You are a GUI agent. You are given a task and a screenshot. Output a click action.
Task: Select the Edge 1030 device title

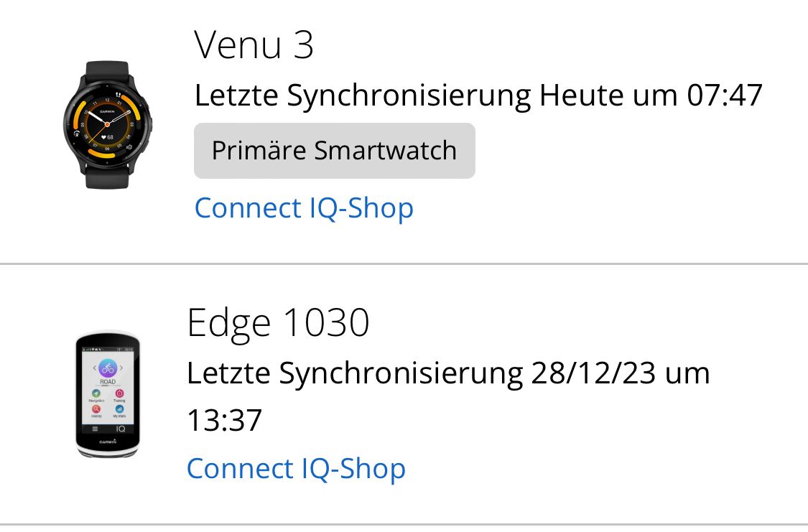[278, 323]
